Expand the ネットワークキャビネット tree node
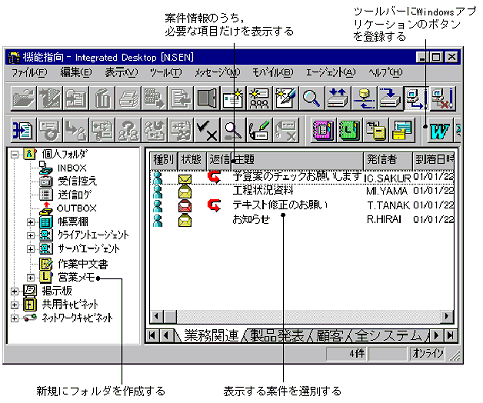This screenshot has width=483, height=403. (14, 318)
